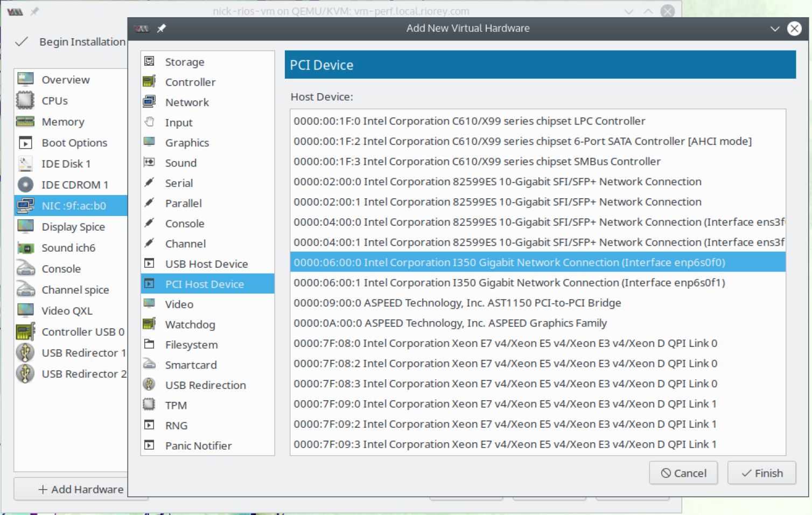Screen dimensions: 812x515
Task: Select ASPEED AST1150 PCI-to-PCI Bridge
Action: (538, 303)
